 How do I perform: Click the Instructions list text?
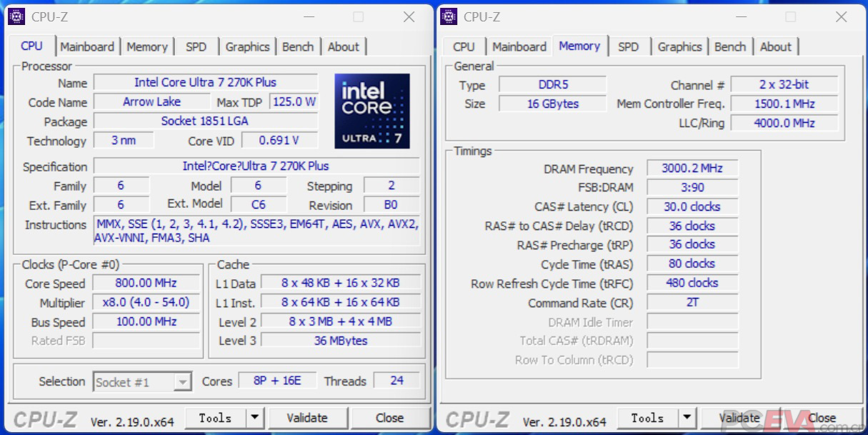click(256, 231)
